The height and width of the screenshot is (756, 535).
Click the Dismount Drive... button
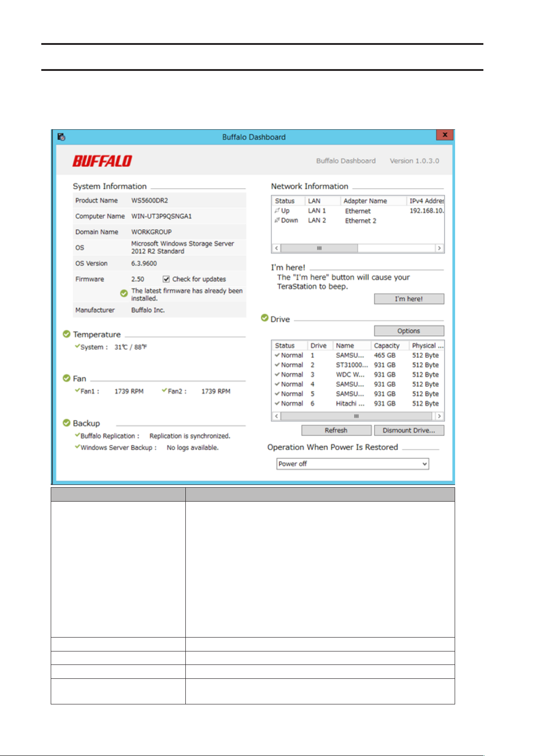(x=409, y=430)
